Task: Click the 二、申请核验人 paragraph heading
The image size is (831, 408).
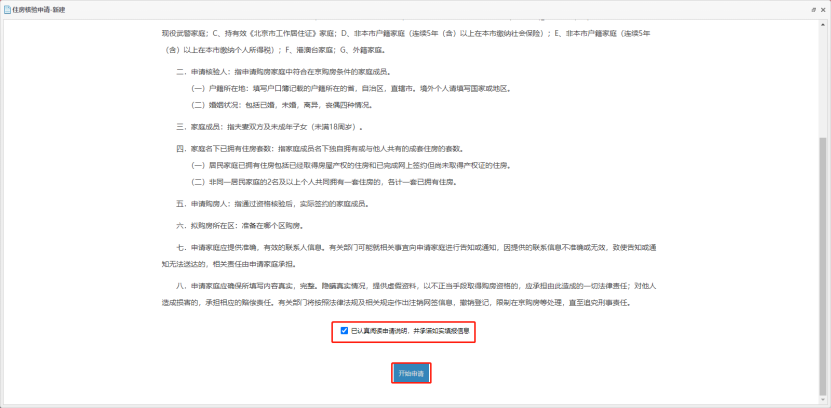Action: pos(284,72)
